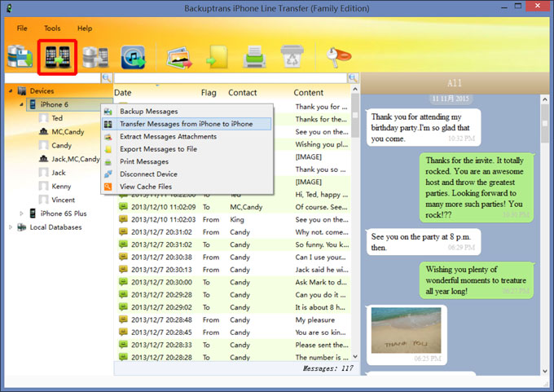The height and width of the screenshot is (392, 554).
Task: Select contact Jack in device tree
Action: point(59,173)
